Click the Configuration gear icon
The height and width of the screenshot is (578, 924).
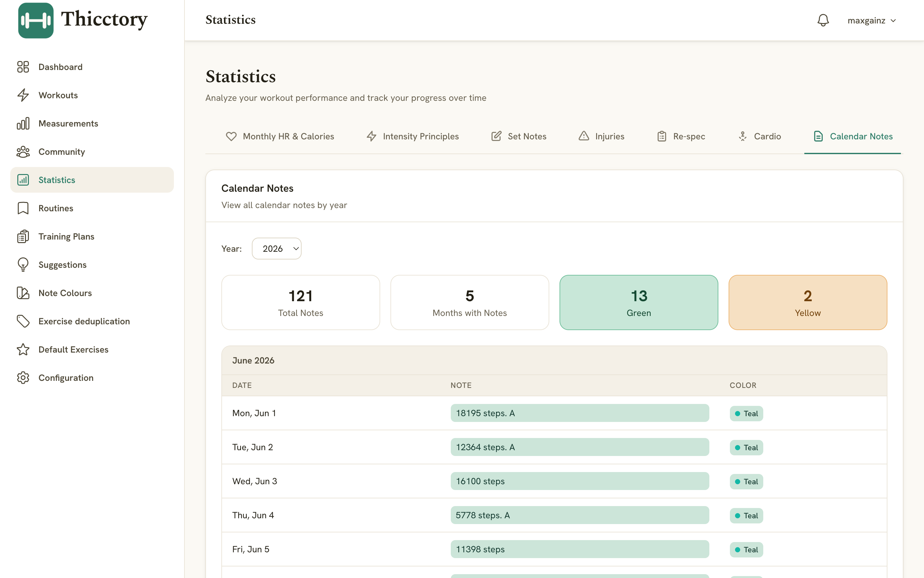(x=23, y=378)
